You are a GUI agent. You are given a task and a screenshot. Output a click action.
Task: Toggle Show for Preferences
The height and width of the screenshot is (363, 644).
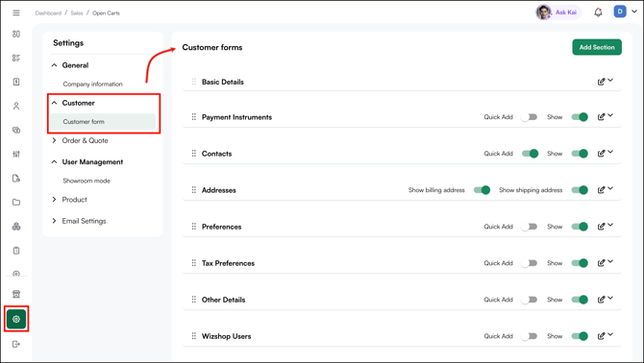point(580,227)
